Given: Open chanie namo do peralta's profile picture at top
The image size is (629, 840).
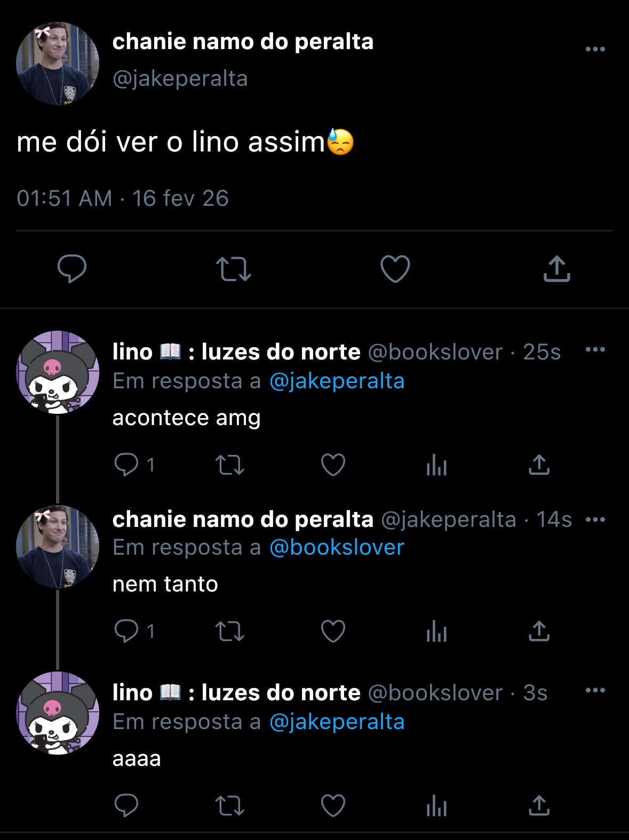Looking at the screenshot, I should [x=58, y=63].
